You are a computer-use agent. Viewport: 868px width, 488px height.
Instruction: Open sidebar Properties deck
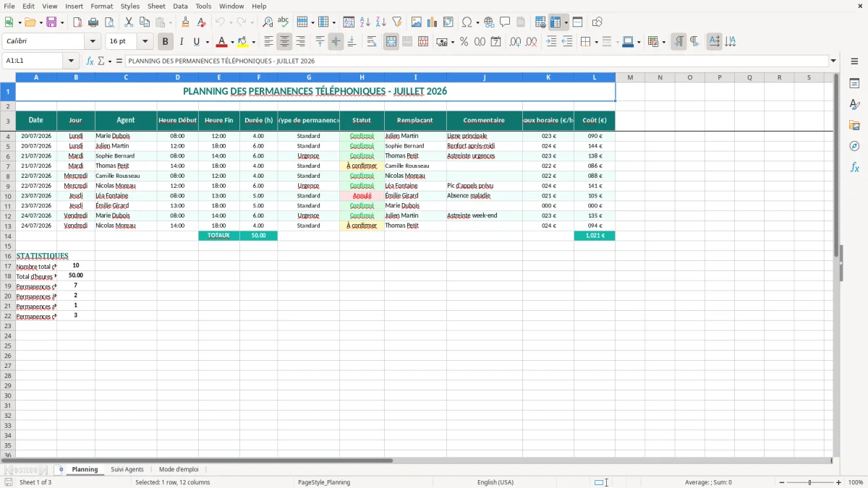[x=854, y=84]
